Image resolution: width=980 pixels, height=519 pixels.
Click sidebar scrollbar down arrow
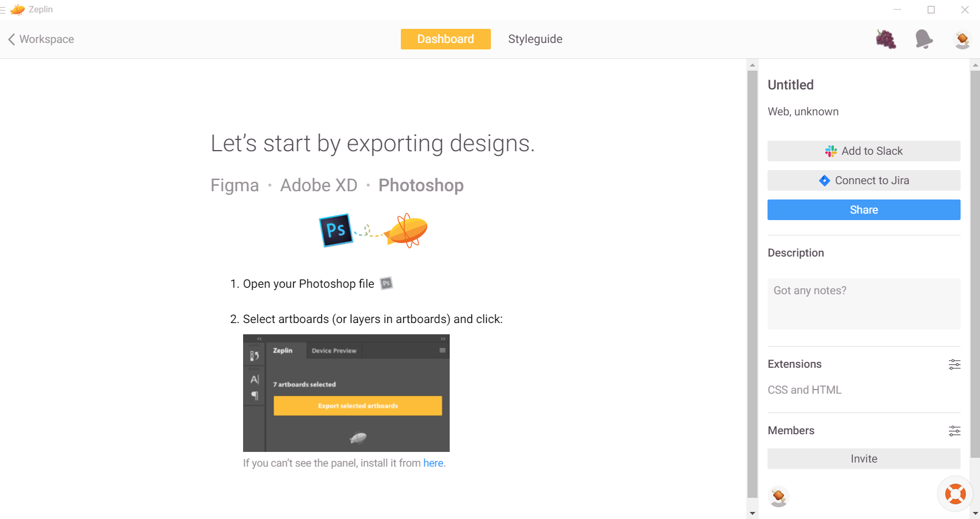975,514
